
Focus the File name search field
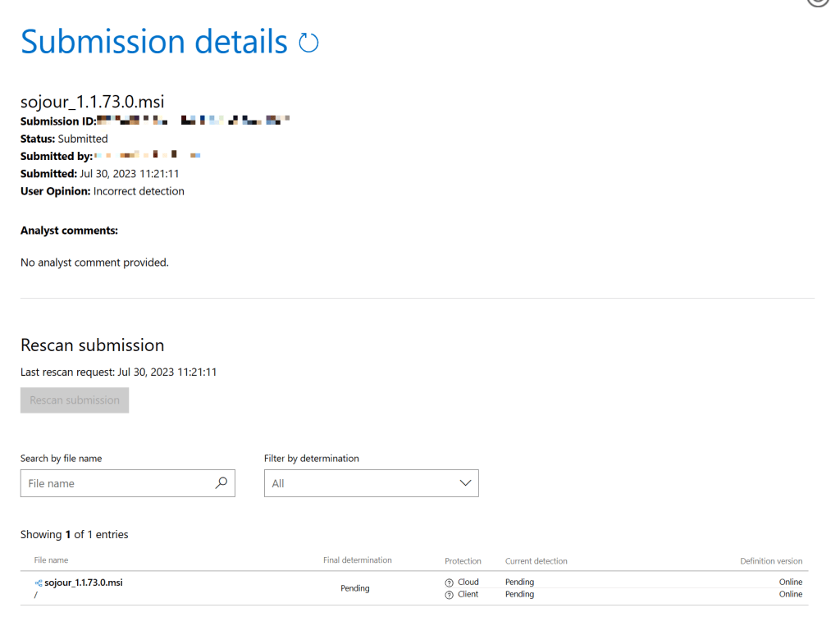115,483
